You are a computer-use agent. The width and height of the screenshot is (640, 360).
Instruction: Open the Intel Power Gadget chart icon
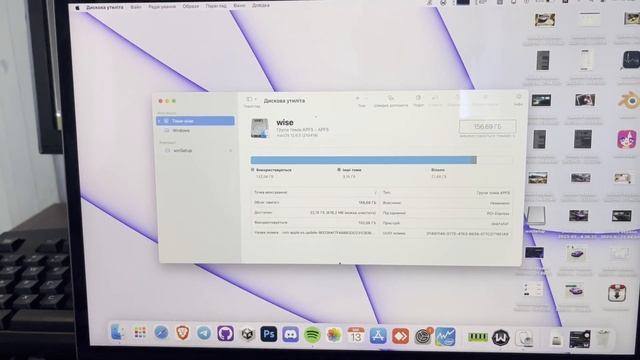coord(445,337)
